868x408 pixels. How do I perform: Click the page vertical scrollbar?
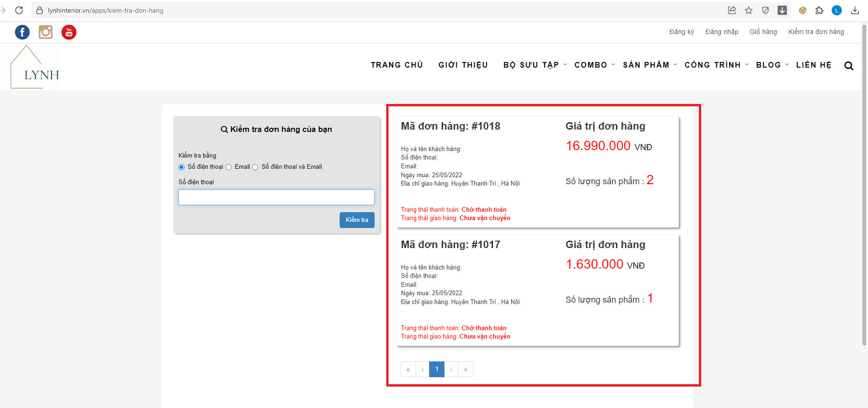pyautogui.click(x=864, y=185)
